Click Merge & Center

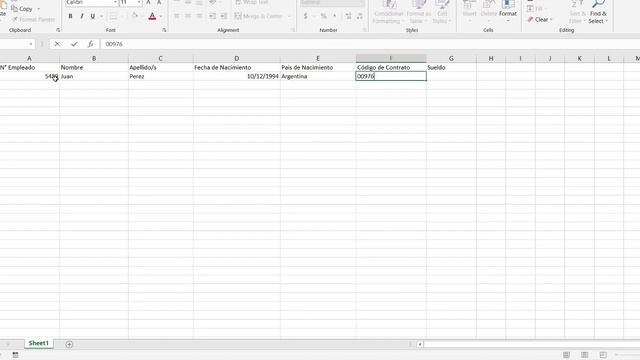pos(259,16)
